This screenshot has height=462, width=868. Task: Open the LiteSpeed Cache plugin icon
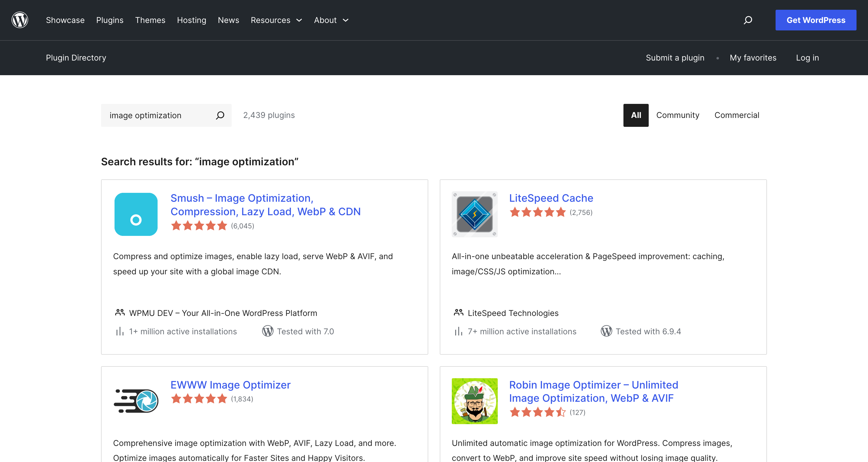pos(474,214)
